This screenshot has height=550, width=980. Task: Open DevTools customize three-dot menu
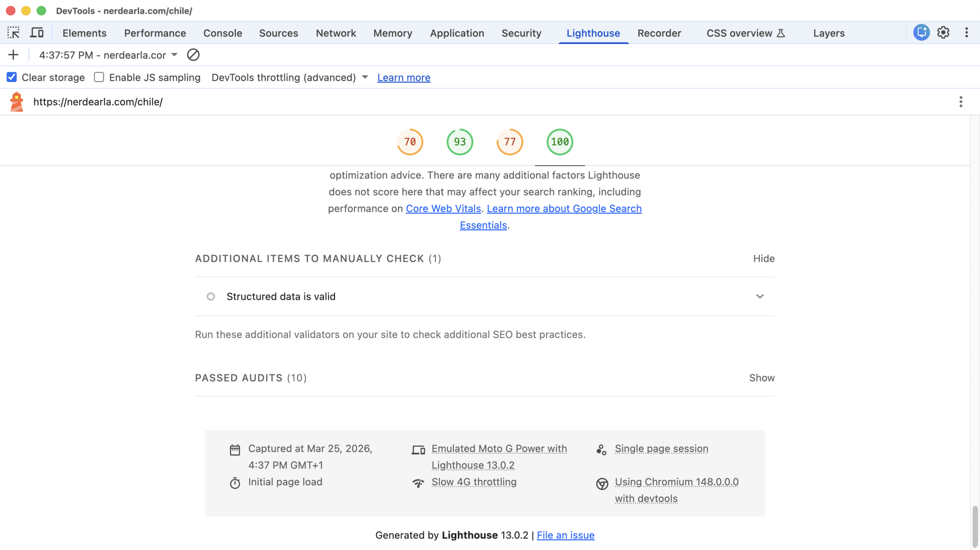coord(966,33)
